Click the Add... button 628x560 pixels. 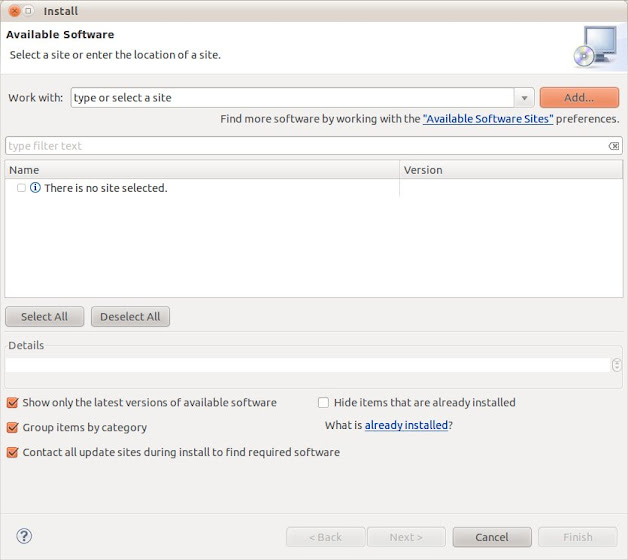coord(579,97)
